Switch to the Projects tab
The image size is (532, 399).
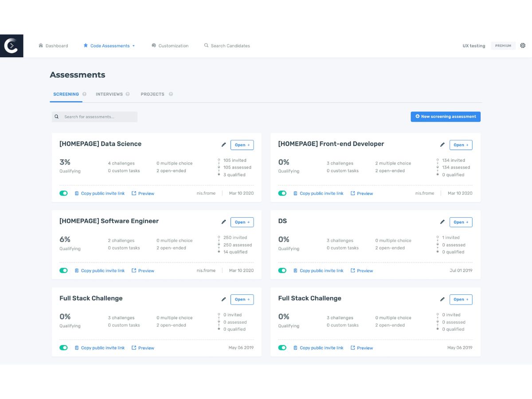coord(153,94)
